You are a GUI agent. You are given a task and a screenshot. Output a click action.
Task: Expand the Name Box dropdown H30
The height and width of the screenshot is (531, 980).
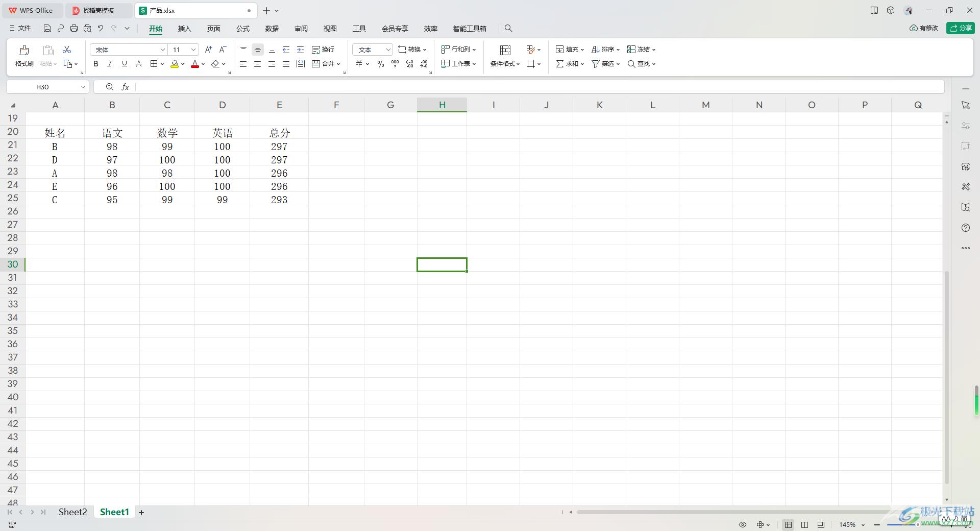coord(83,87)
